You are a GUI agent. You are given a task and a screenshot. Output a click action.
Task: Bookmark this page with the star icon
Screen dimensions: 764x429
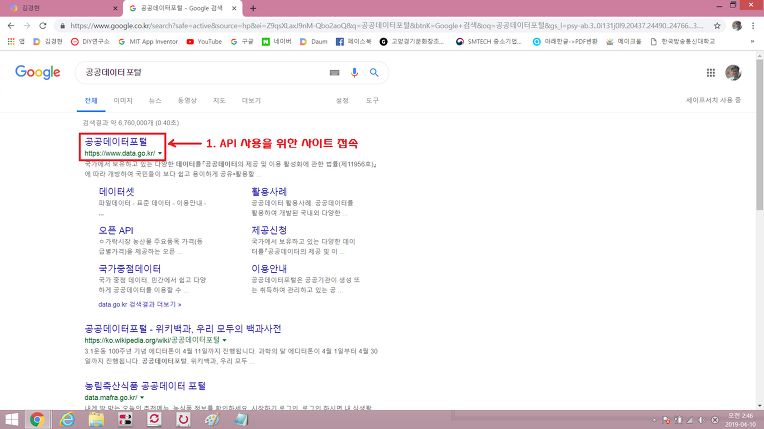717,26
